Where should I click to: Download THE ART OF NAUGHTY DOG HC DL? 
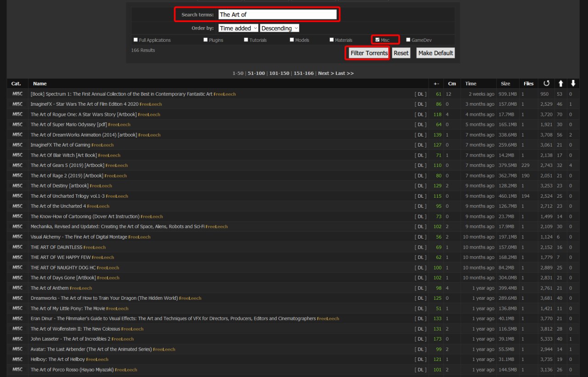pyautogui.click(x=420, y=268)
